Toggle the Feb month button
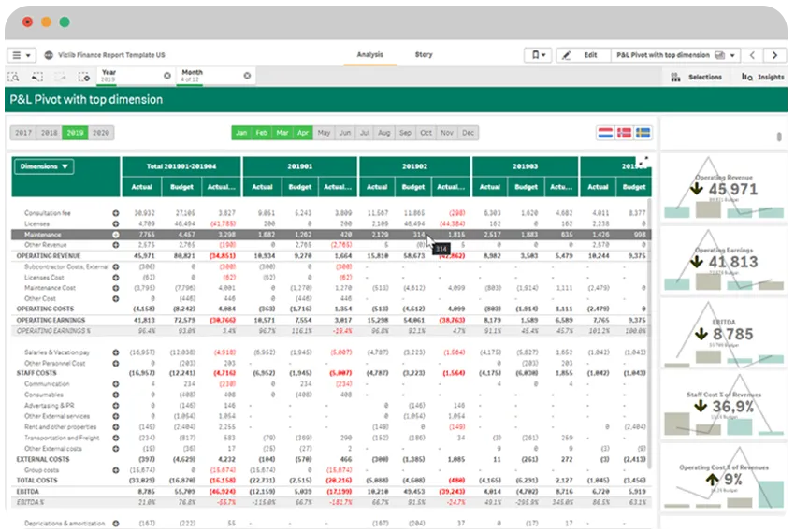 (x=262, y=134)
